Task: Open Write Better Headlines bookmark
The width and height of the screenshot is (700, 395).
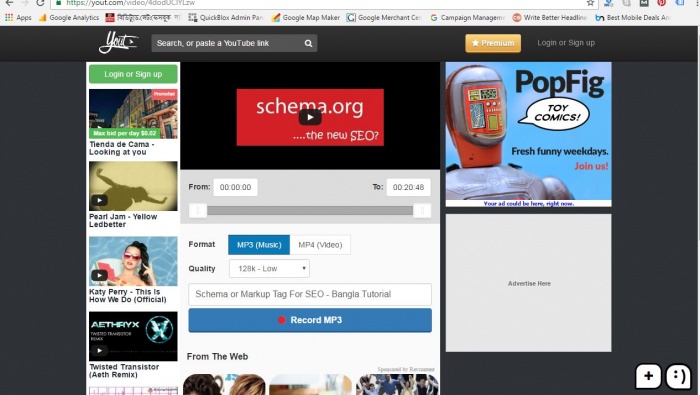Action: click(550, 18)
